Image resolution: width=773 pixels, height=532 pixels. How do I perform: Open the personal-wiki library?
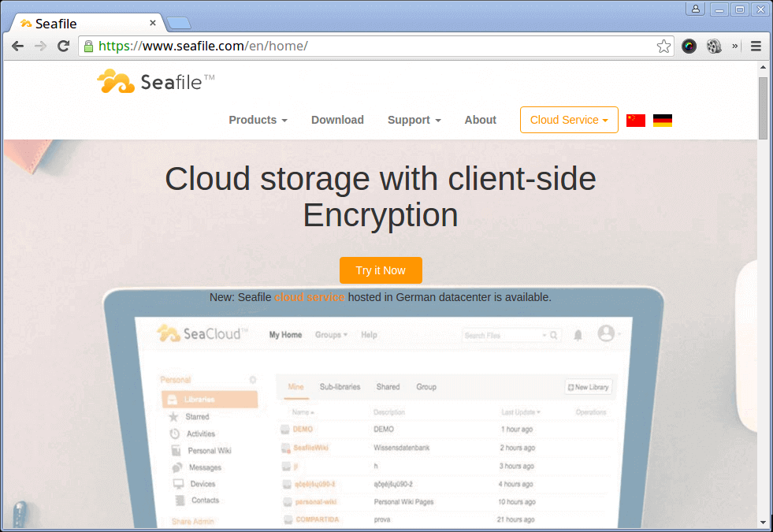point(315,502)
